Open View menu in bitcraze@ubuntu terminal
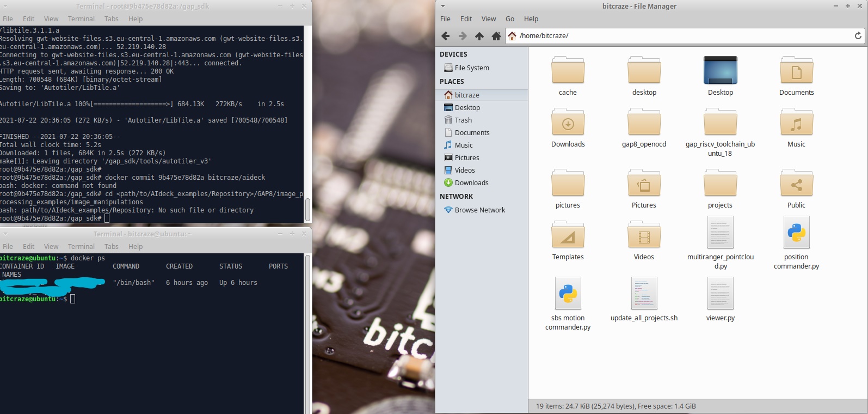 tap(51, 246)
